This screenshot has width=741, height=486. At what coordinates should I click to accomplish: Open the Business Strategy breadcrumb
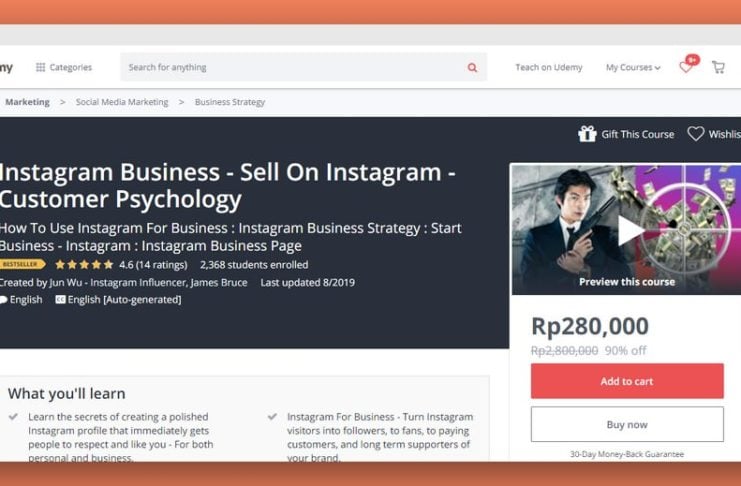(x=230, y=102)
